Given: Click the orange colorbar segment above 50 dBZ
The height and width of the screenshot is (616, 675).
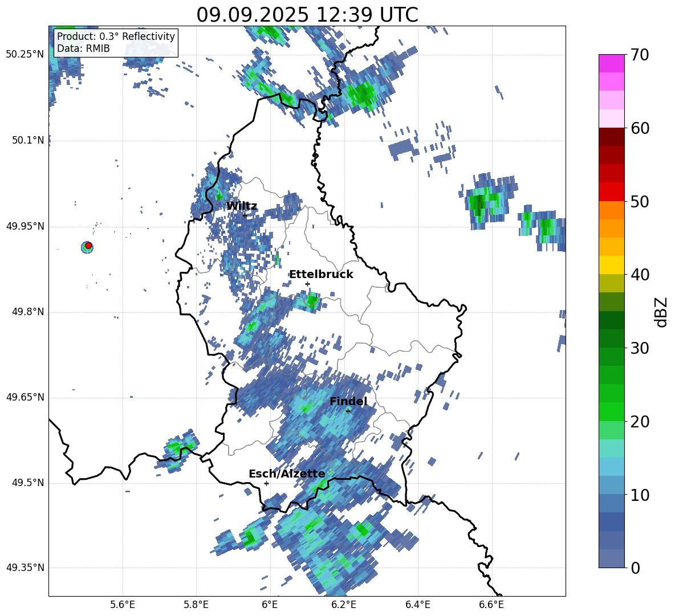Looking at the screenshot, I should tap(611, 210).
